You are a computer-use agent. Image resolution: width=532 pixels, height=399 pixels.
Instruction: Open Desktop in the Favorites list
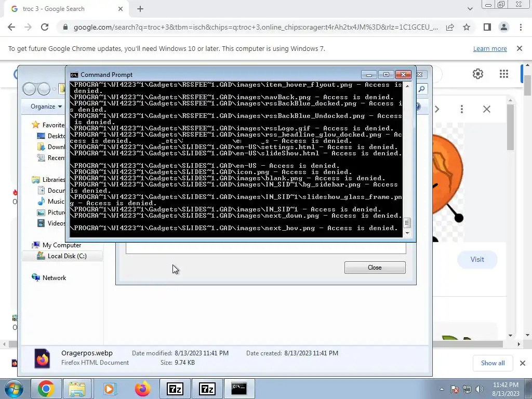pos(51,136)
